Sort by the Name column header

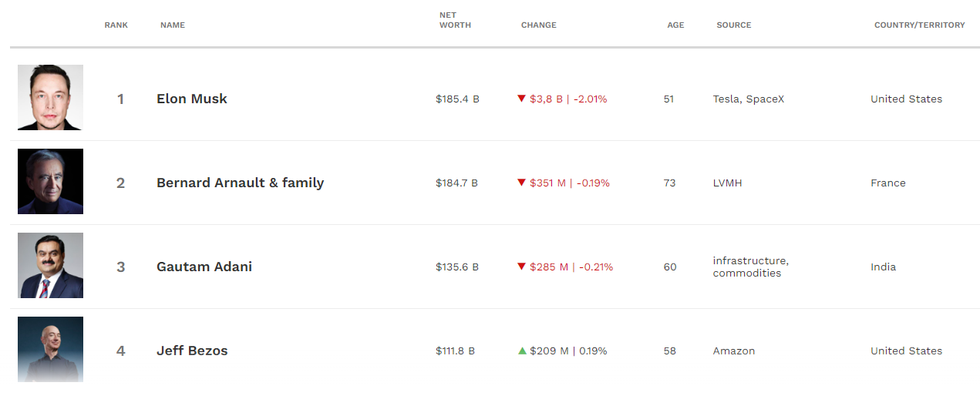173,25
